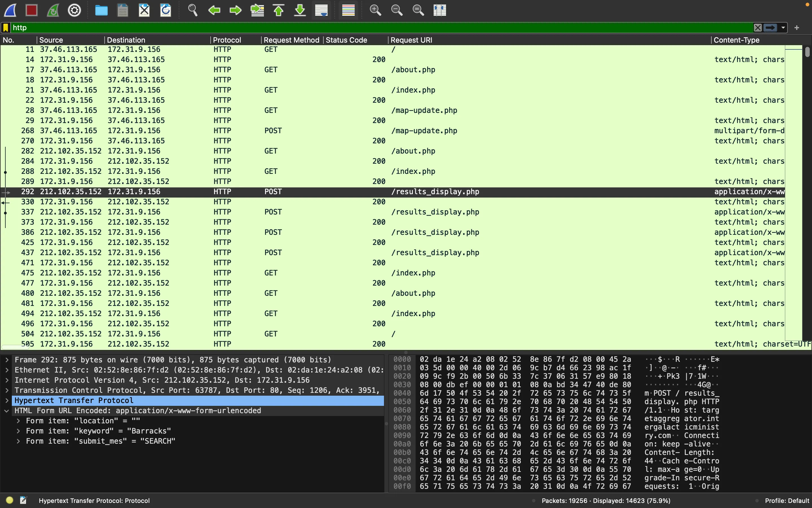Open capture file properties icon in status bar
This screenshot has height=508, width=812.
point(23,500)
